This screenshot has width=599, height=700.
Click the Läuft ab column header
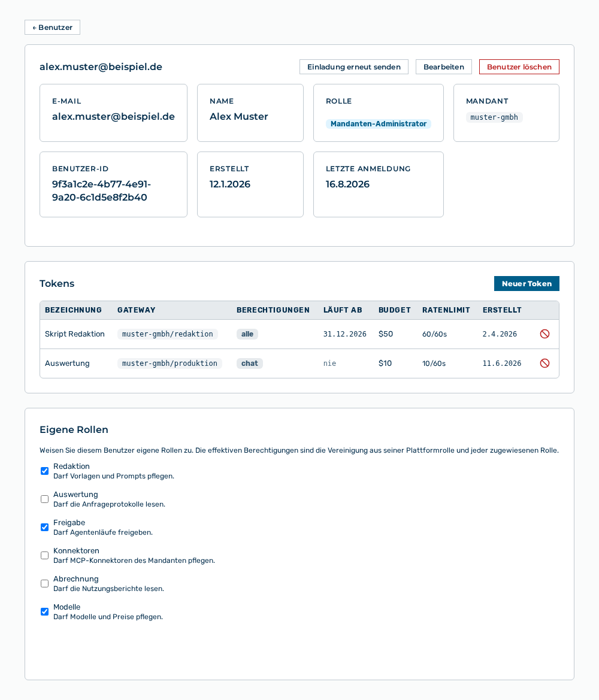point(343,310)
